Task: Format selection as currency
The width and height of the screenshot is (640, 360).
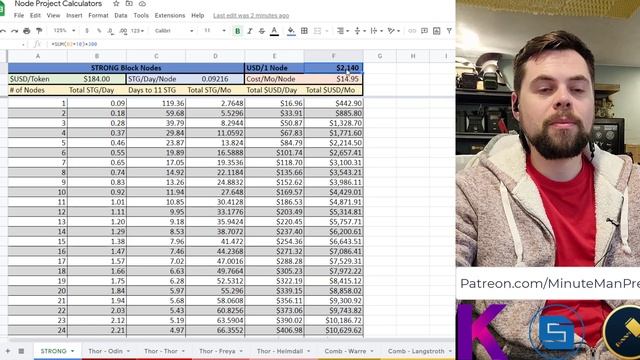Action: [x=87, y=31]
